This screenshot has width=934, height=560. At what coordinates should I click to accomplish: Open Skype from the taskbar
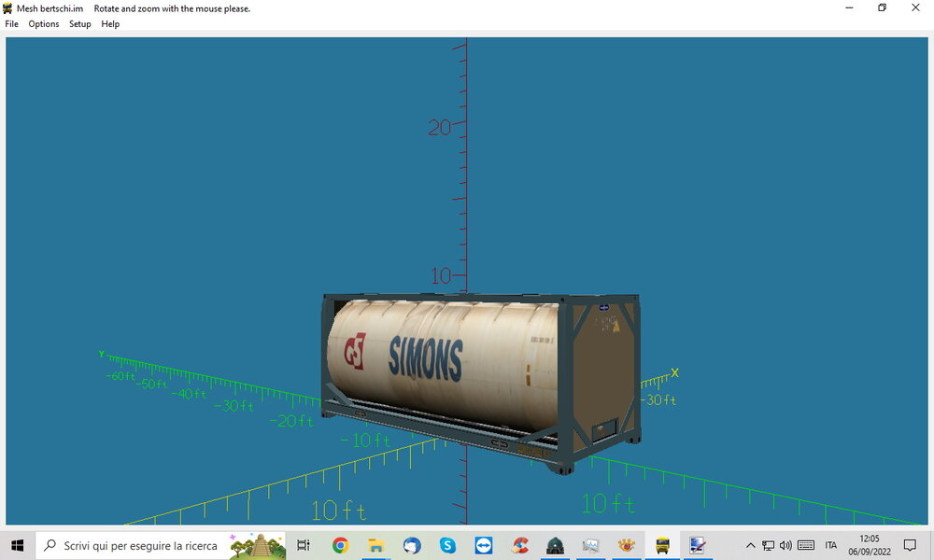(x=447, y=545)
